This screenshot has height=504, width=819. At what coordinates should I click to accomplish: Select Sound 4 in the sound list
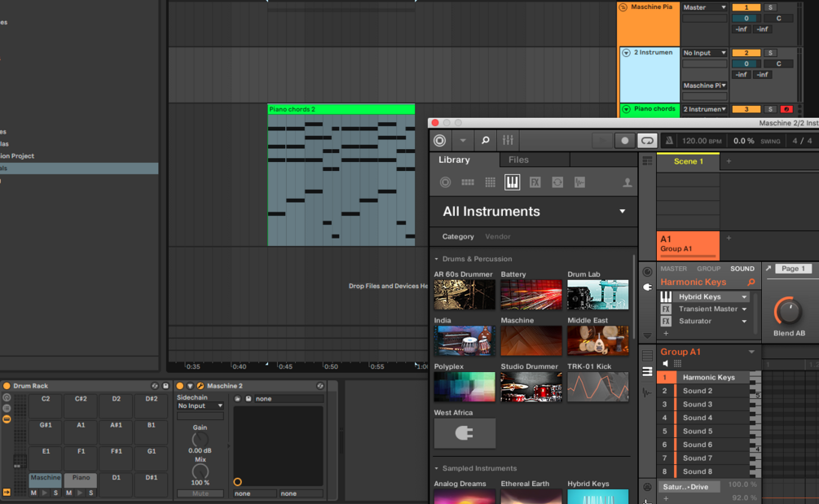(698, 418)
